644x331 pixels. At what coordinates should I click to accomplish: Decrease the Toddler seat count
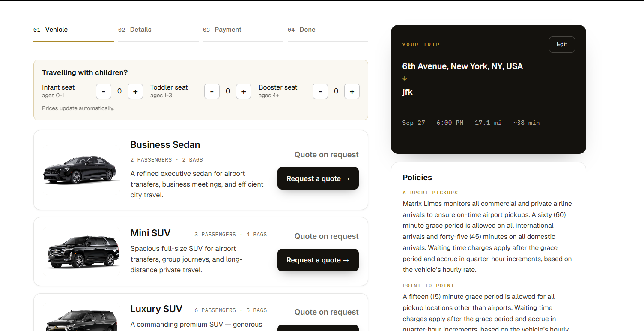212,91
